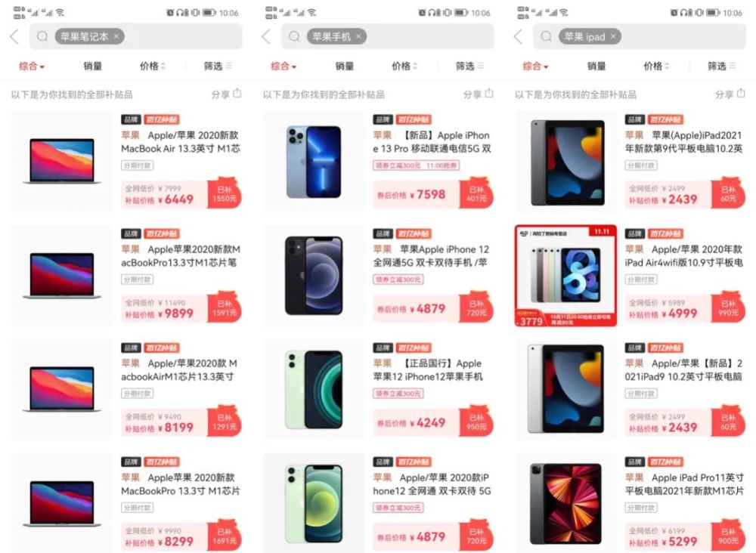Screen dimensions: 756x553
Task: Switch to 销量 tab on phone screen
Action: coord(344,66)
